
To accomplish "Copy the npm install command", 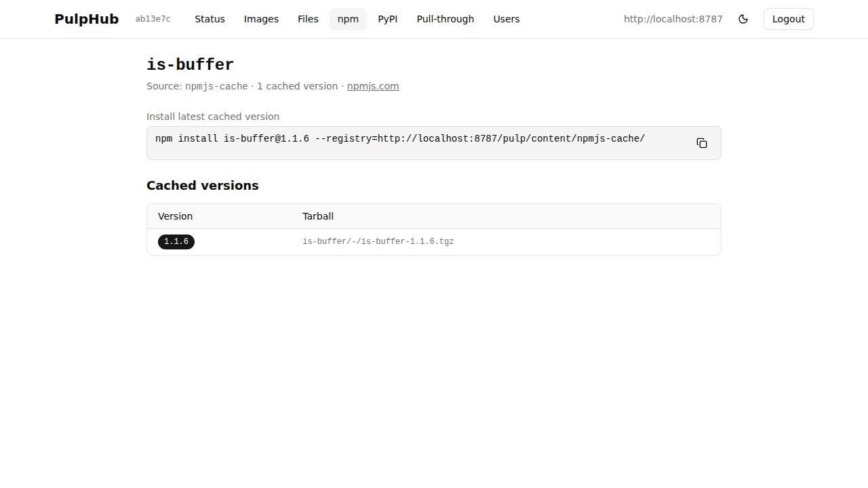I will [701, 143].
